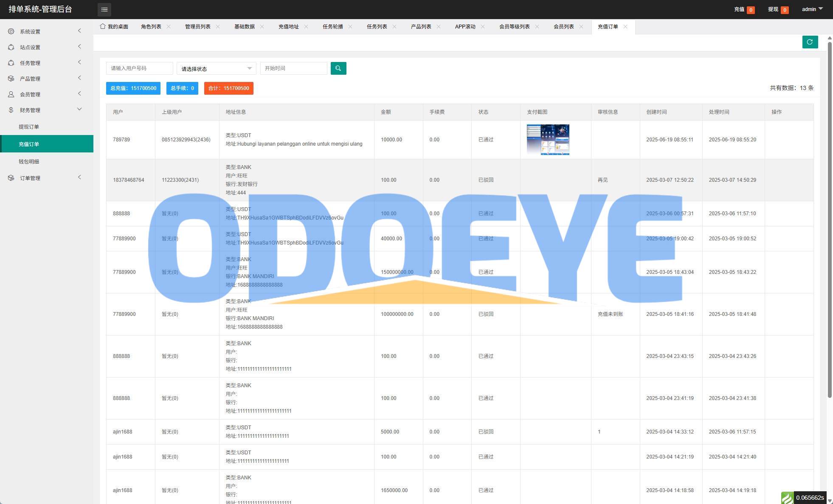Click the magnifier search button

click(338, 68)
